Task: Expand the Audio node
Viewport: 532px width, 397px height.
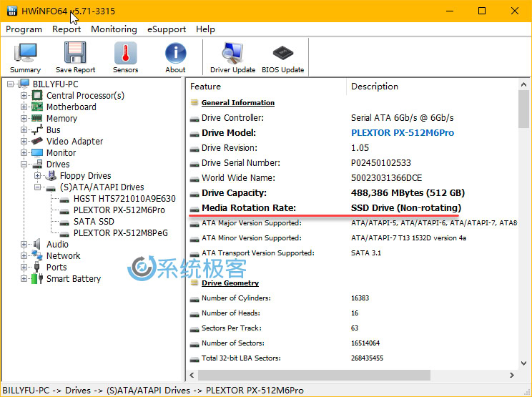Action: 24,244
